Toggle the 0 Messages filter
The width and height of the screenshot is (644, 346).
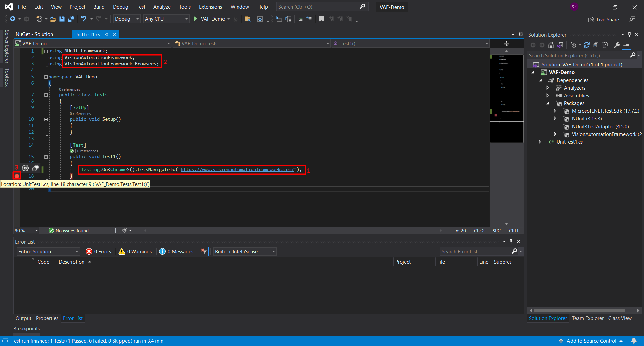pos(177,251)
